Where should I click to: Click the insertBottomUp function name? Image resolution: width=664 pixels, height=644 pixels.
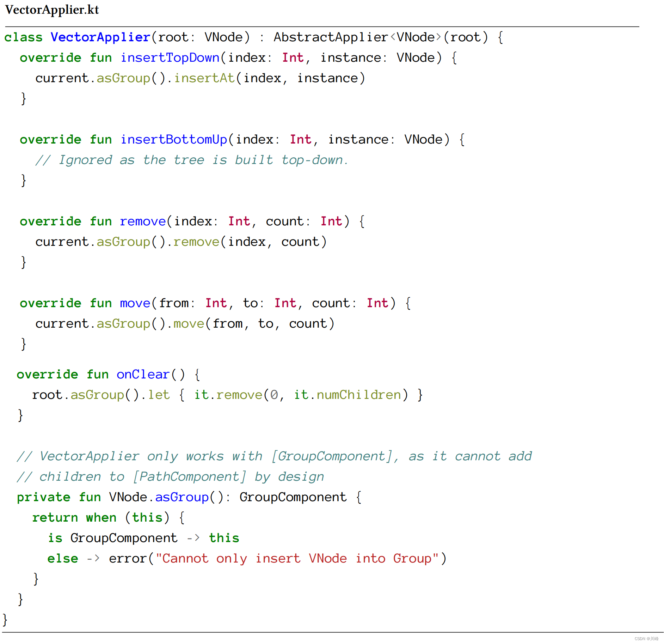click(x=174, y=139)
